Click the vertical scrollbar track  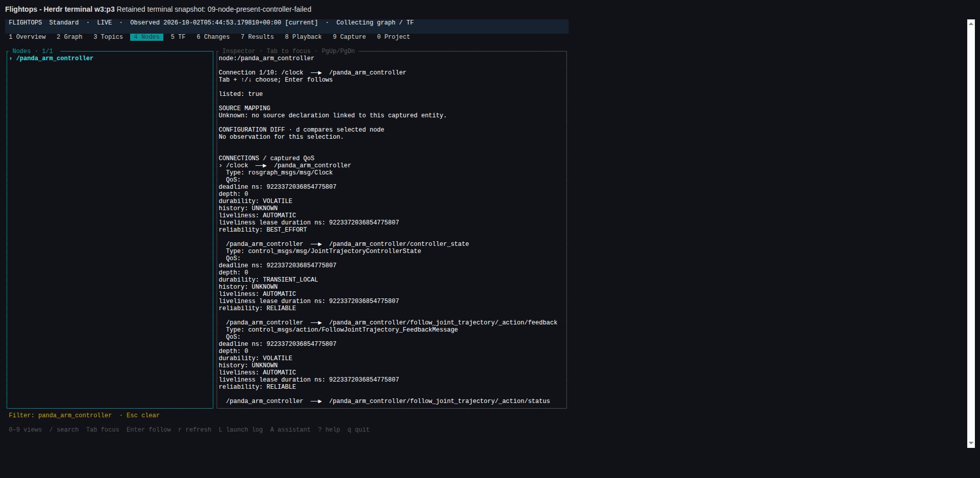click(x=971, y=234)
